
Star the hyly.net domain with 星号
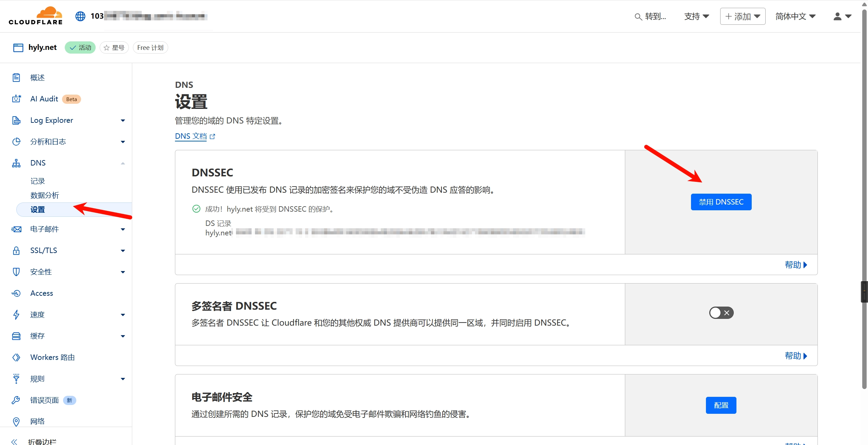(x=114, y=47)
